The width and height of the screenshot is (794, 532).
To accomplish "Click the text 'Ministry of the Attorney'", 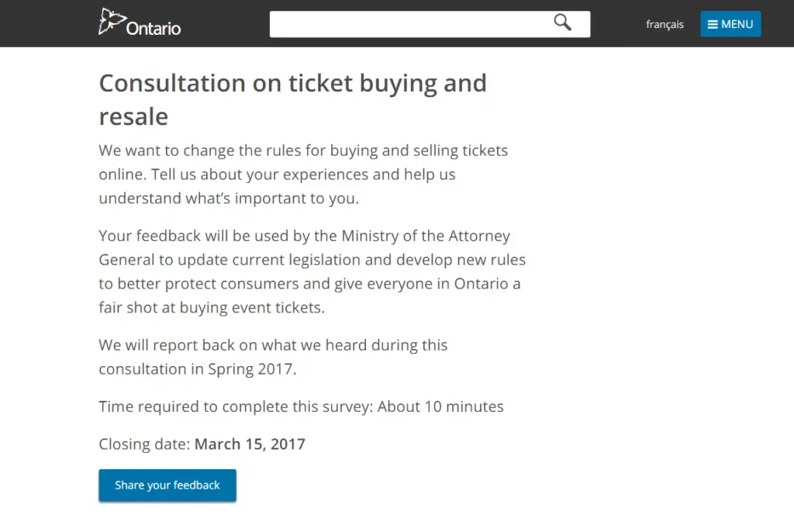I will [x=426, y=236].
